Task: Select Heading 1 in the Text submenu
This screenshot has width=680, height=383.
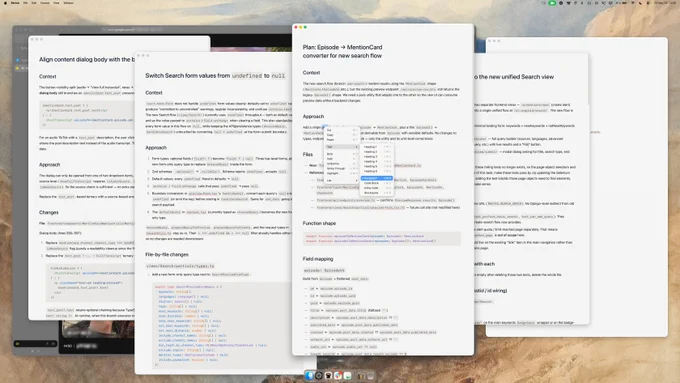Action: pyautogui.click(x=377, y=147)
